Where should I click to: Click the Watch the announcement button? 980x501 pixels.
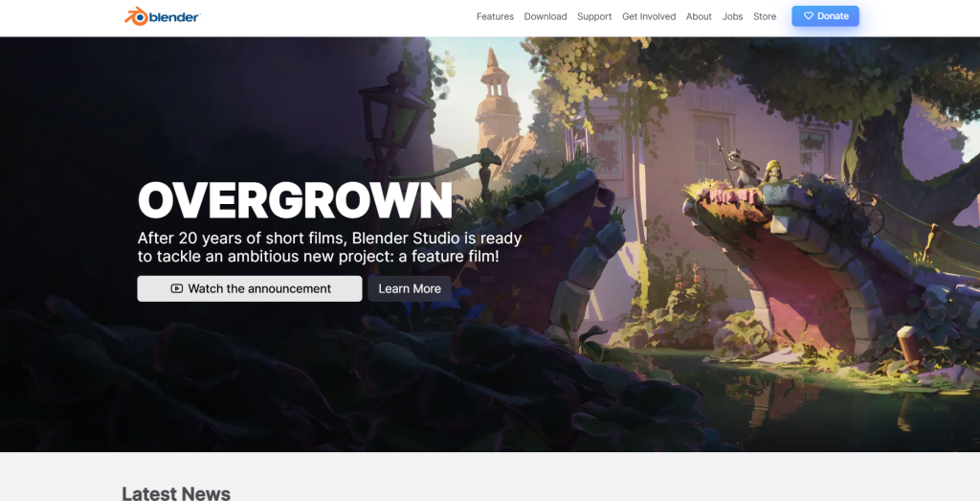250,288
